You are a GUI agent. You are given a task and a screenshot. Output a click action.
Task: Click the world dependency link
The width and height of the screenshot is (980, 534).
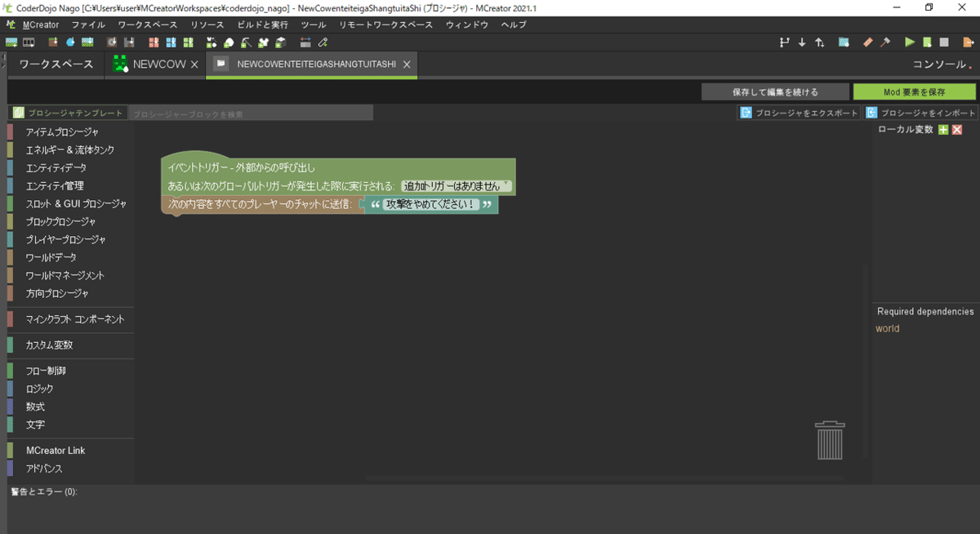point(887,328)
